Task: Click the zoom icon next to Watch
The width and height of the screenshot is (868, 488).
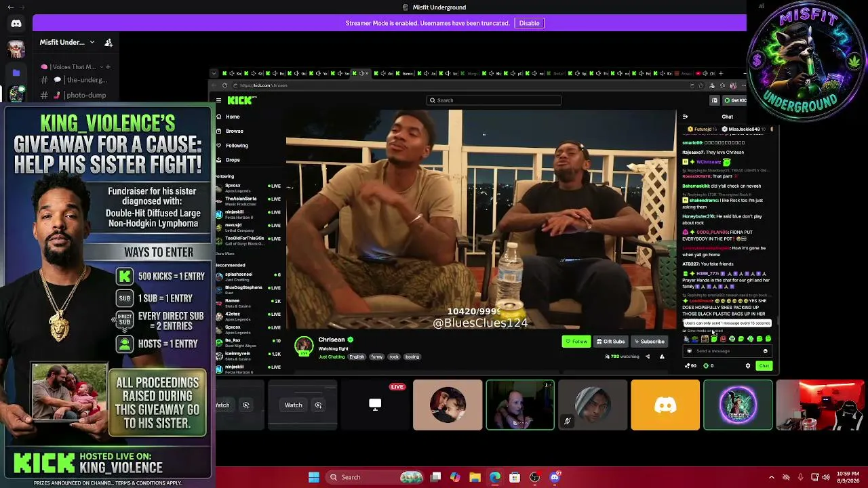Action: [x=318, y=405]
